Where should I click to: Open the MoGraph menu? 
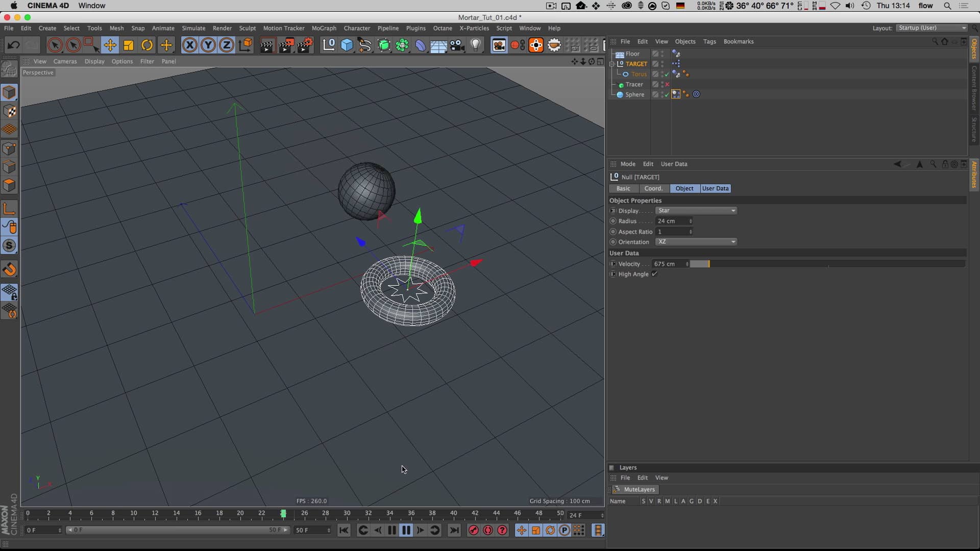click(324, 28)
